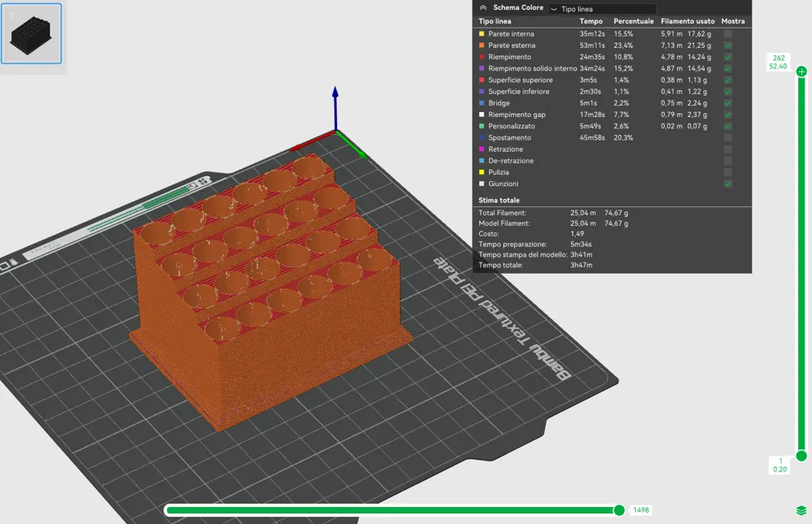Enable Spostamento visibility checkbox
Viewport: 812px width, 524px height.
pyautogui.click(x=728, y=138)
